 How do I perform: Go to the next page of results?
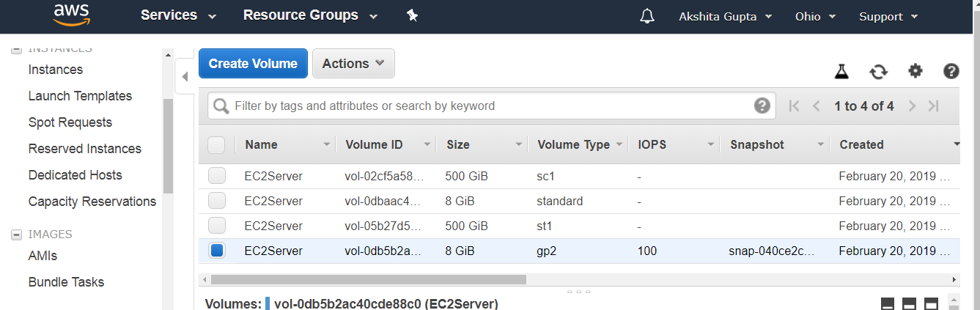[x=912, y=106]
